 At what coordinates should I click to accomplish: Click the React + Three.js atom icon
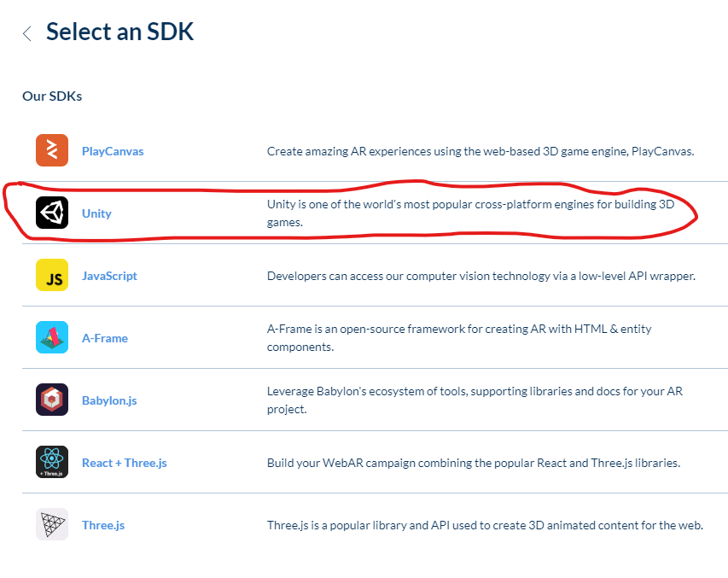pyautogui.click(x=52, y=463)
